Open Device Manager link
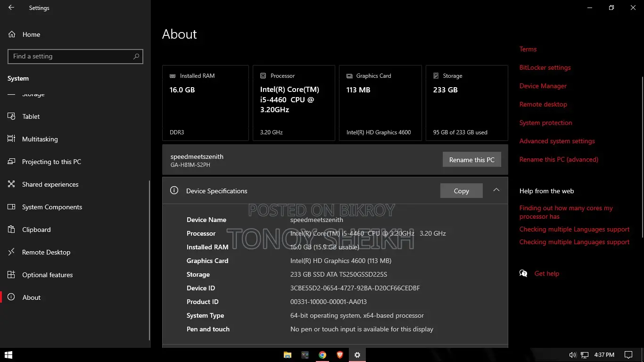This screenshot has height=362, width=644. (x=543, y=86)
